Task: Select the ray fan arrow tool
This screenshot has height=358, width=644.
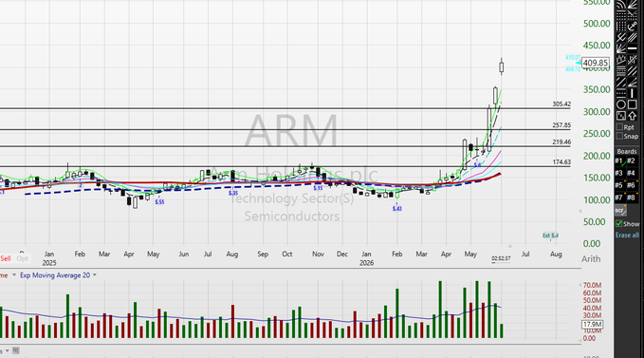Action: point(632,83)
